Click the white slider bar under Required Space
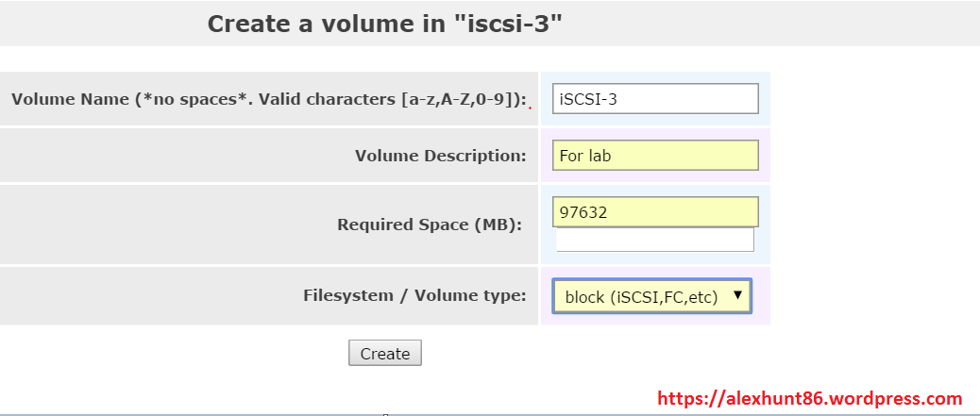Viewport: 980px width, 416px height. coord(655,241)
